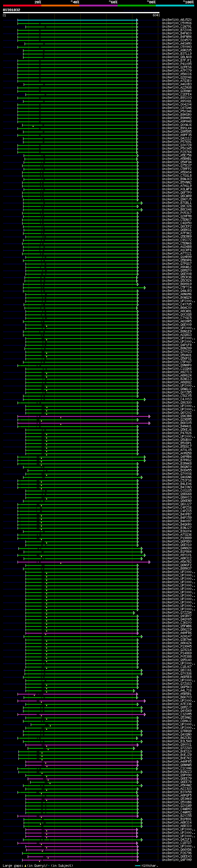Click label UniRef100_Q963B8

click(177, 416)
